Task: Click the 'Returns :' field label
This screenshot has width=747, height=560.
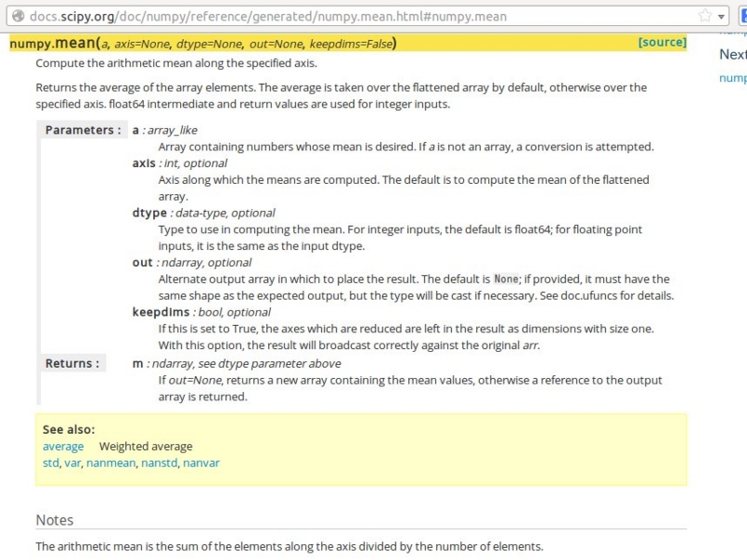Action: point(73,363)
